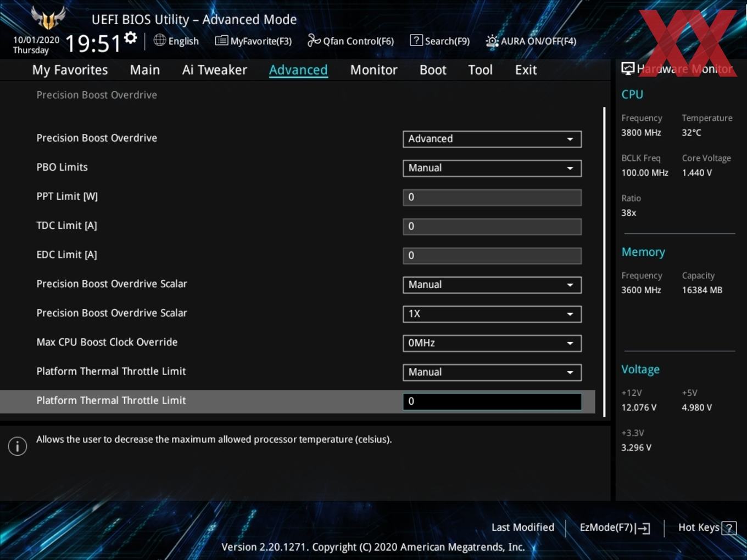Click the +3.3V 3.296 V reading

636,447
